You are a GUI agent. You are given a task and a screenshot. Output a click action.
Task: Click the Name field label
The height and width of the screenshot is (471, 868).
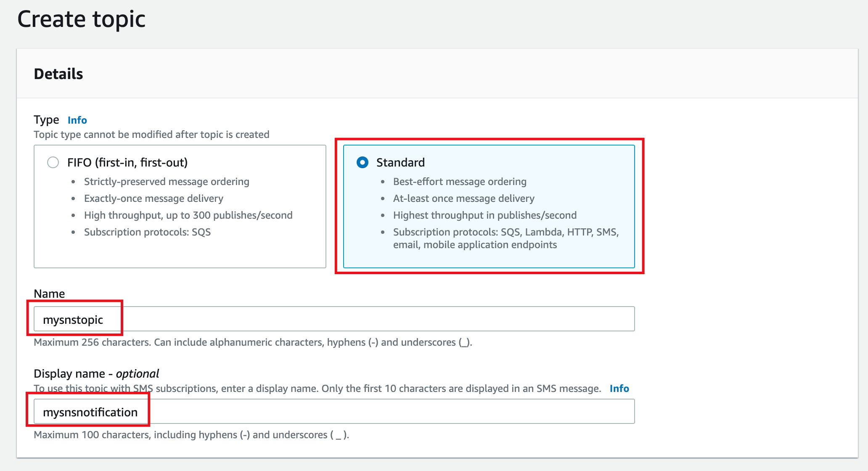pos(49,294)
